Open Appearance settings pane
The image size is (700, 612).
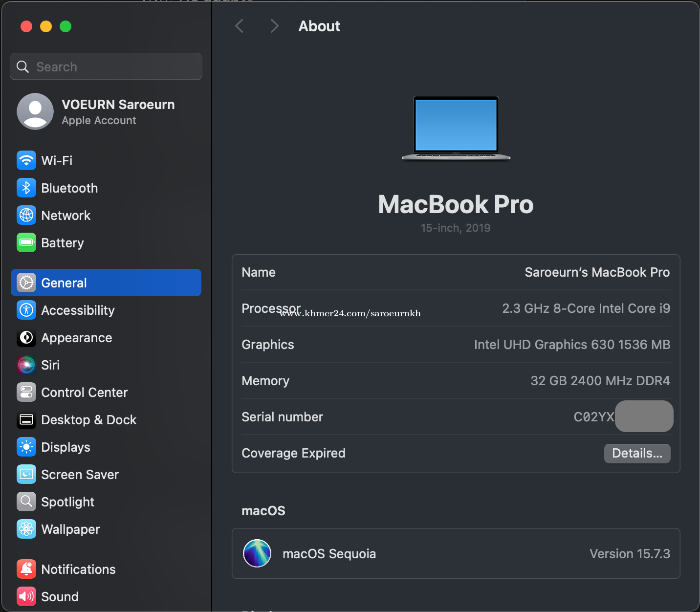[76, 337]
